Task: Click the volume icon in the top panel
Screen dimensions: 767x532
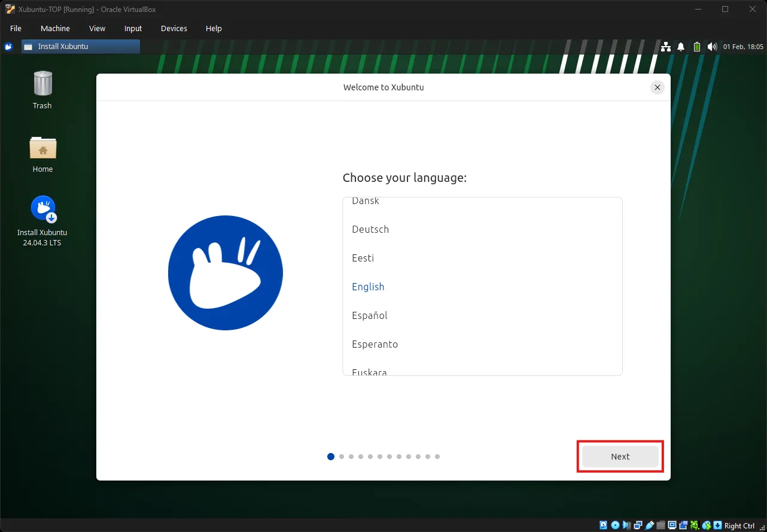Action: [x=712, y=46]
